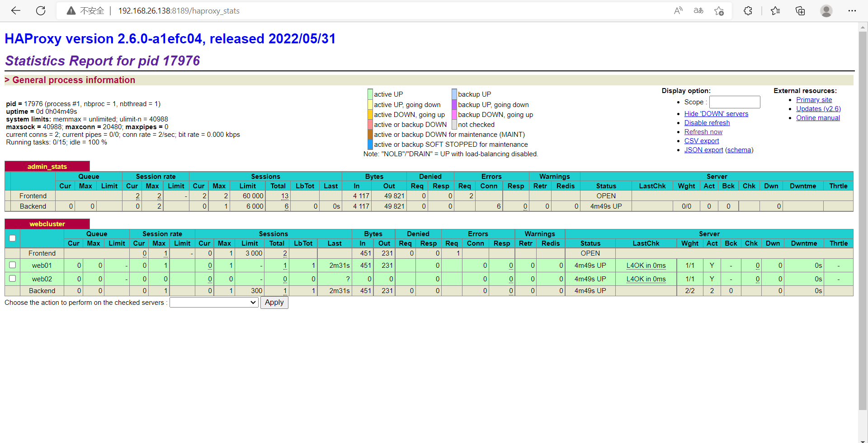This screenshot has width=868, height=443.
Task: Open the CSV export link
Action: click(702, 141)
